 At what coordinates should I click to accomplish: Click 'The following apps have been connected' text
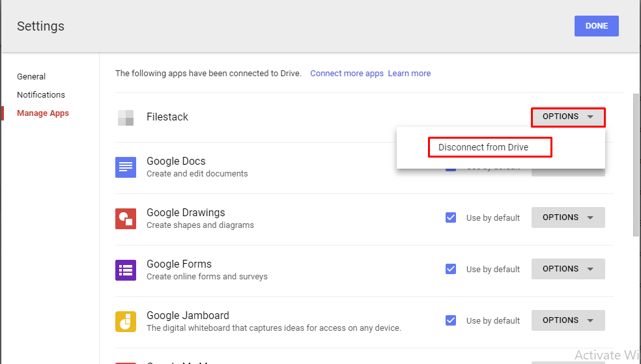pos(208,74)
